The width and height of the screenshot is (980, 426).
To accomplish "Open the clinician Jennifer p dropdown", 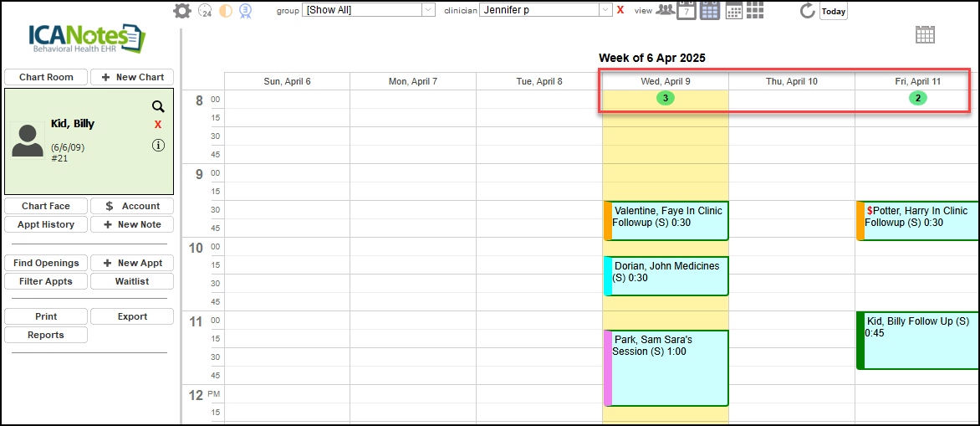I will (605, 10).
